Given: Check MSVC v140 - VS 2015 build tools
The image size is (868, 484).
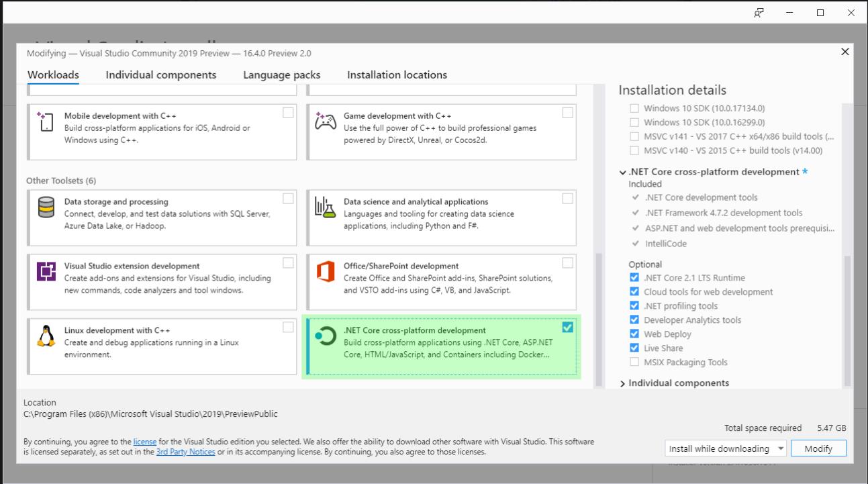Looking at the screenshot, I should point(634,150).
